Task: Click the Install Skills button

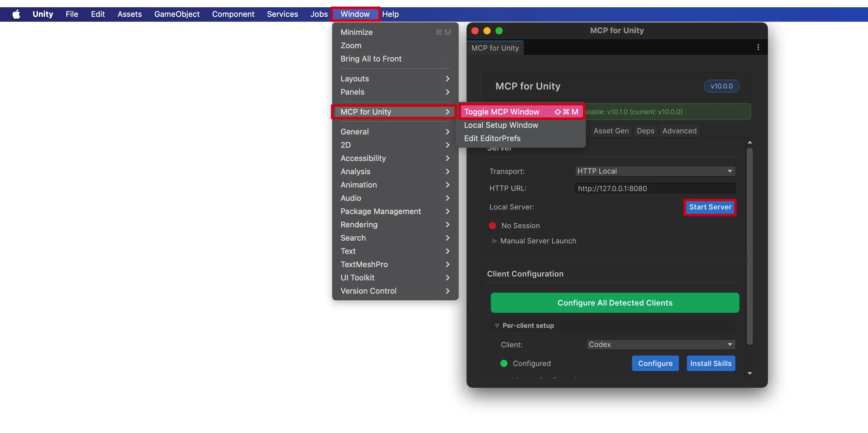Action: point(711,364)
